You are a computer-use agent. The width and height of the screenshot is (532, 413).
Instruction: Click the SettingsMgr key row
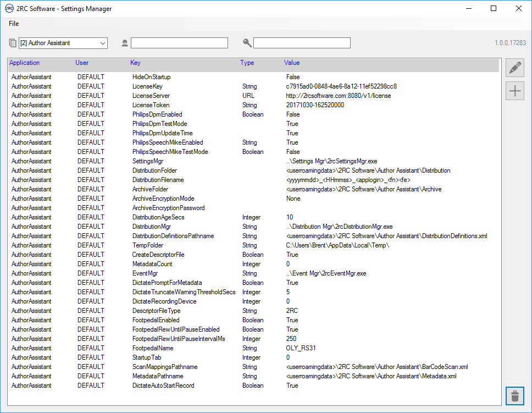[x=148, y=161]
